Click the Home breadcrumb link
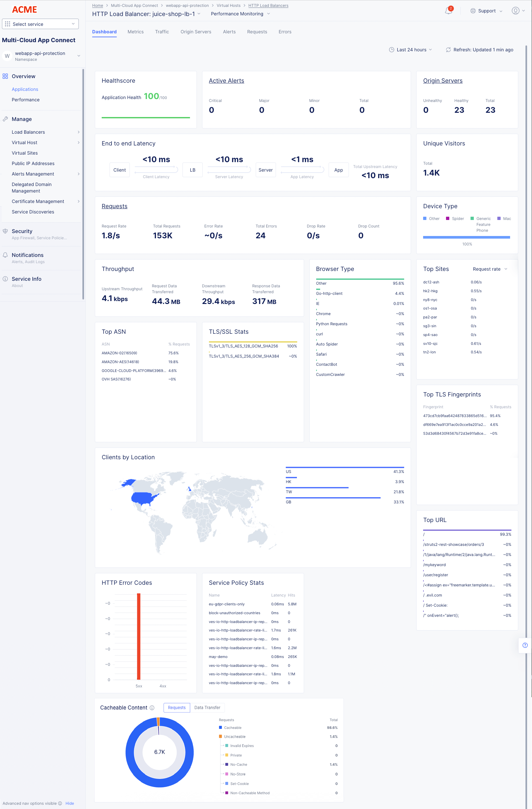This screenshot has height=809, width=532. (97, 5)
